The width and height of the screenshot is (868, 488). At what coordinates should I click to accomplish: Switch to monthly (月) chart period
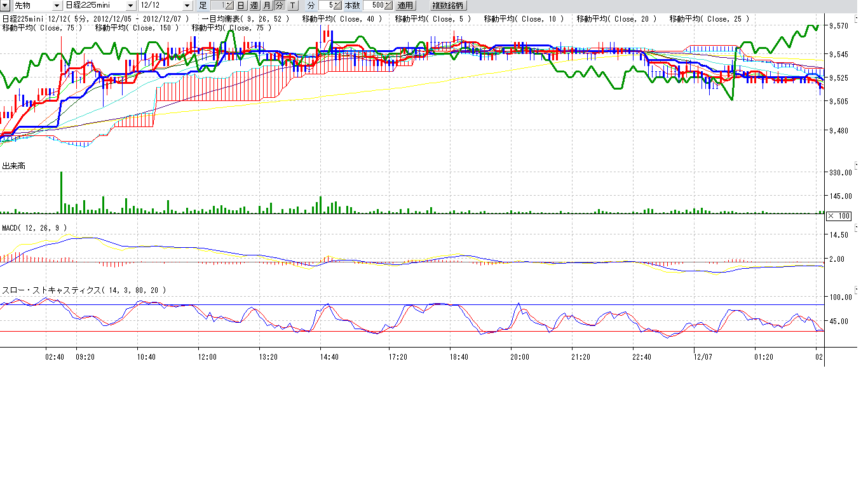267,6
